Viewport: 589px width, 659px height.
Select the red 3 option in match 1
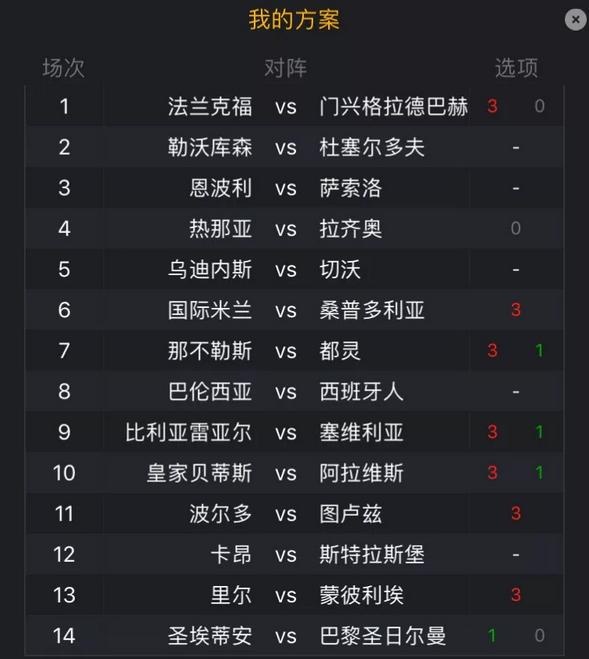492,106
